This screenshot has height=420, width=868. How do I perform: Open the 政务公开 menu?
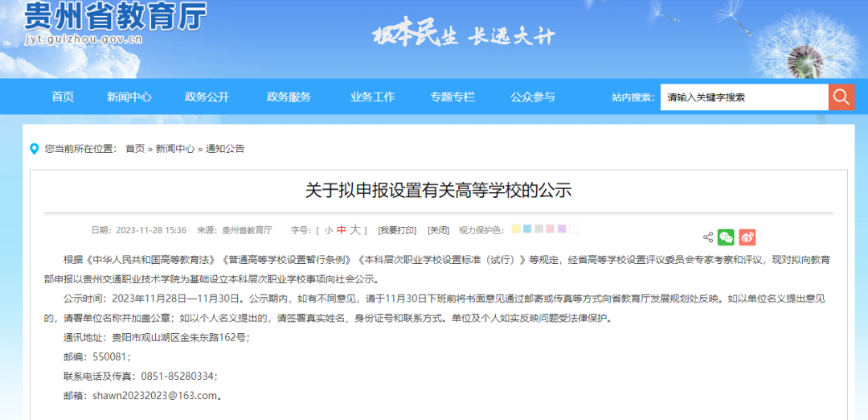(207, 97)
